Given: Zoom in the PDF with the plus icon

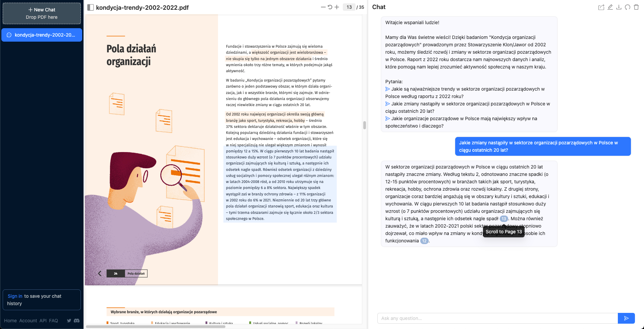Looking at the screenshot, I should (337, 7).
